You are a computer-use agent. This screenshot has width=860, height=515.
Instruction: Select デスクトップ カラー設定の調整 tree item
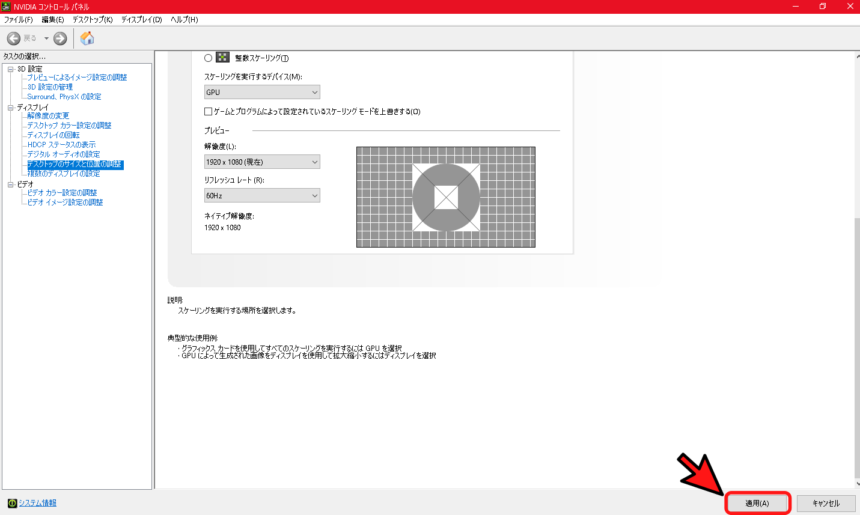point(69,126)
